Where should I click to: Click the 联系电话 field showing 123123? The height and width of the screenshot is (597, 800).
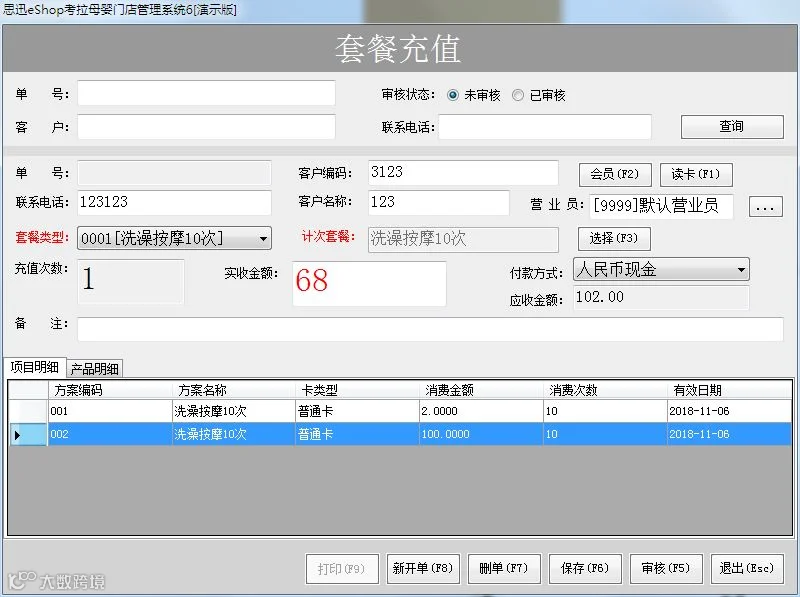click(x=174, y=202)
